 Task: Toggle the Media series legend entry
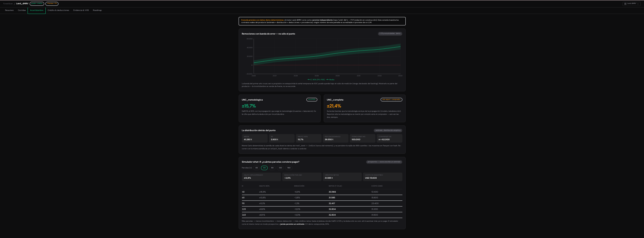click(330, 80)
